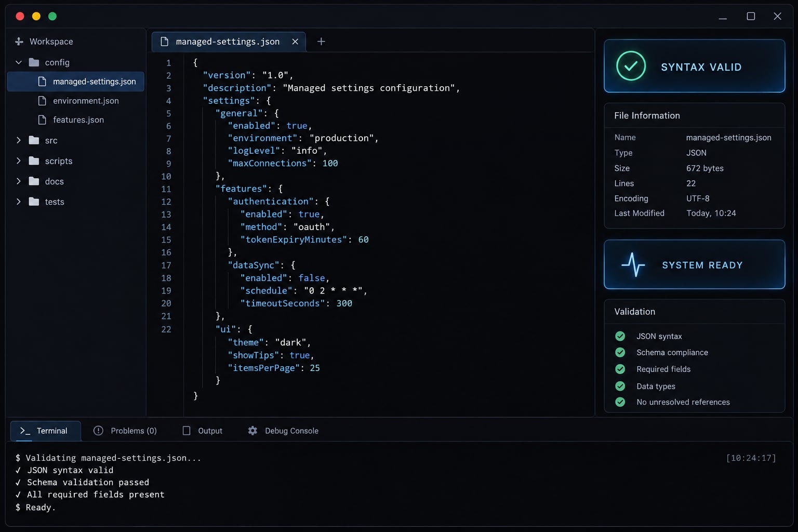Click the Debug Console gear icon
798x532 pixels.
point(252,431)
